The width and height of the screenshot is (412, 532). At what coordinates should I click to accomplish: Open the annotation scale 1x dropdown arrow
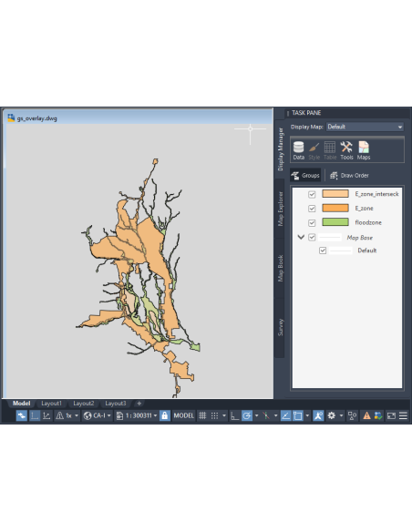click(77, 415)
